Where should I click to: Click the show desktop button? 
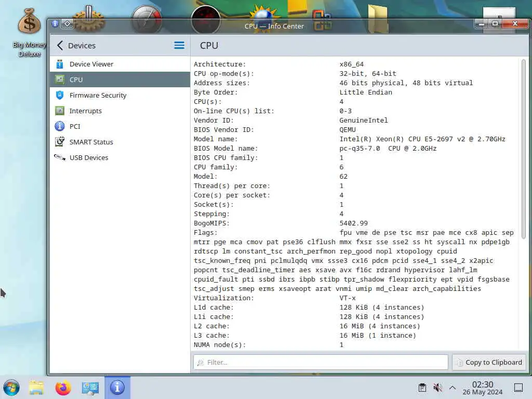(x=518, y=388)
